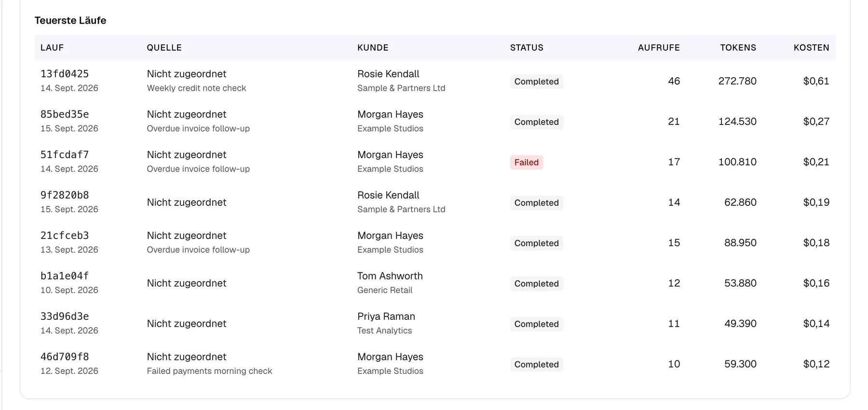The width and height of the screenshot is (868, 410).
Task: Open run 13fd0425
Action: click(x=65, y=74)
